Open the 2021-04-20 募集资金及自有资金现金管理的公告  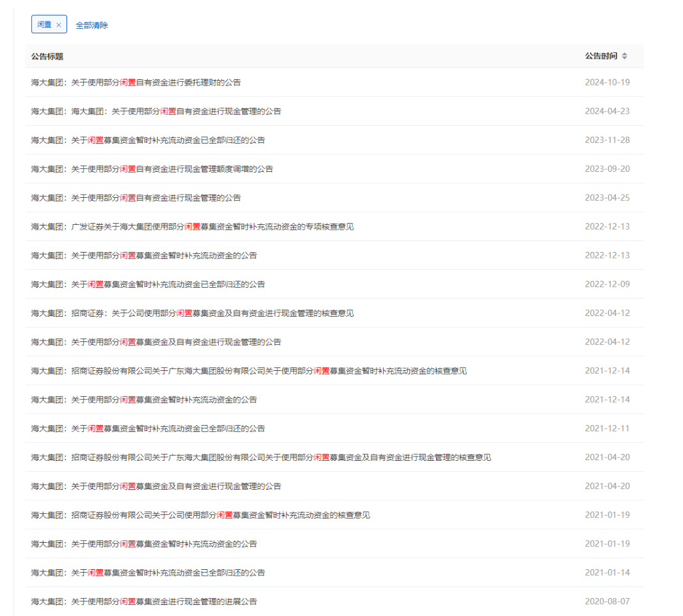[156, 486]
